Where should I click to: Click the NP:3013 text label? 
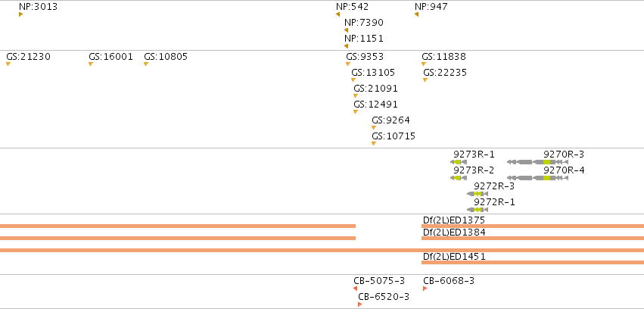coord(38,7)
